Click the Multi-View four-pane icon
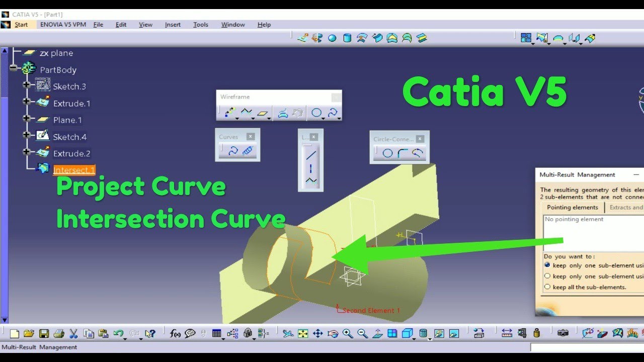This screenshot has width=644, height=362. (x=392, y=333)
